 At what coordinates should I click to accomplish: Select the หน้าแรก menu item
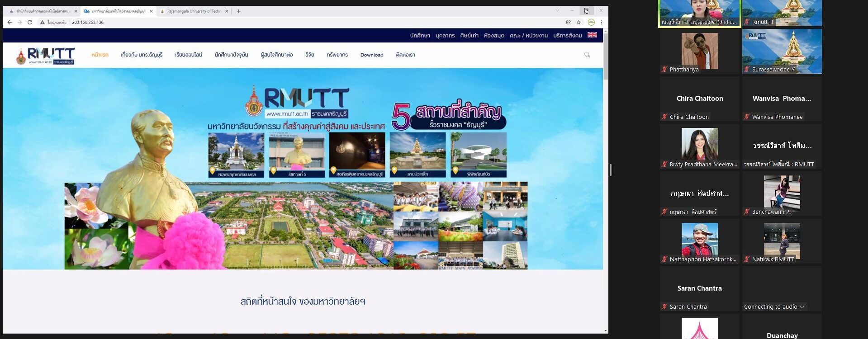(x=100, y=55)
